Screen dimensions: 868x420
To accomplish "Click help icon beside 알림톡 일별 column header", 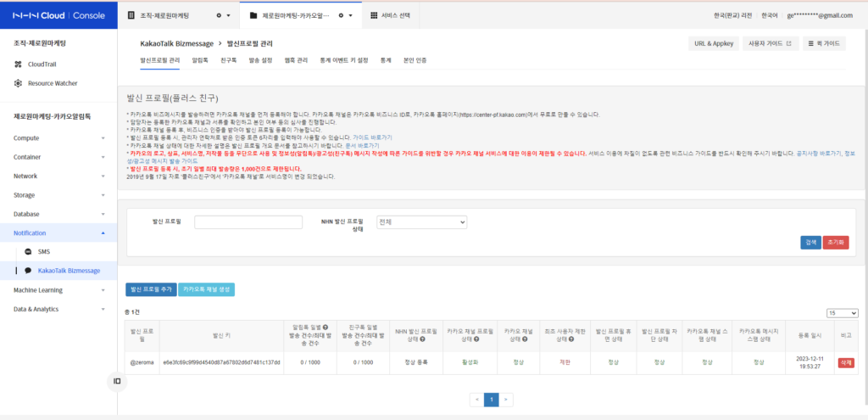I will (x=325, y=327).
